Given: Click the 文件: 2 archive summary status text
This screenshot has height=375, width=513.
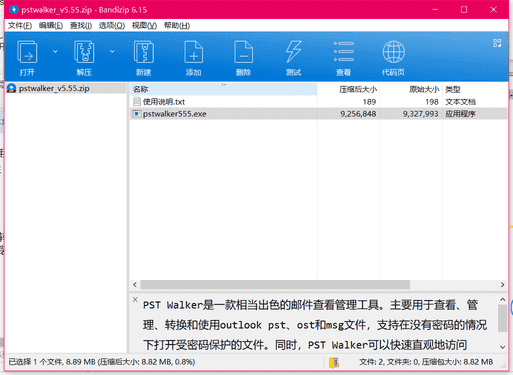Looking at the screenshot, I should [x=426, y=362].
